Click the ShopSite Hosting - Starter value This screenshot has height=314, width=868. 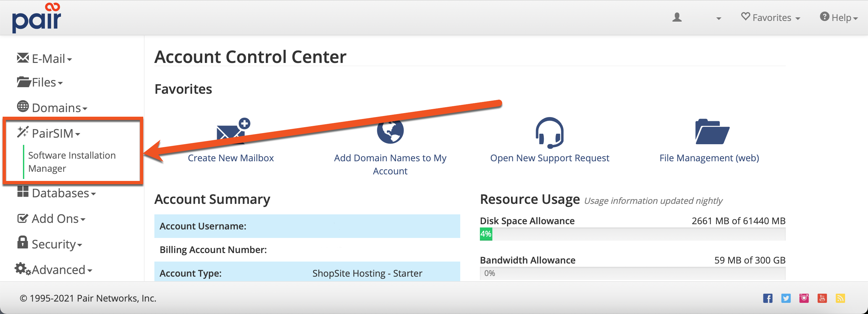pos(367,273)
